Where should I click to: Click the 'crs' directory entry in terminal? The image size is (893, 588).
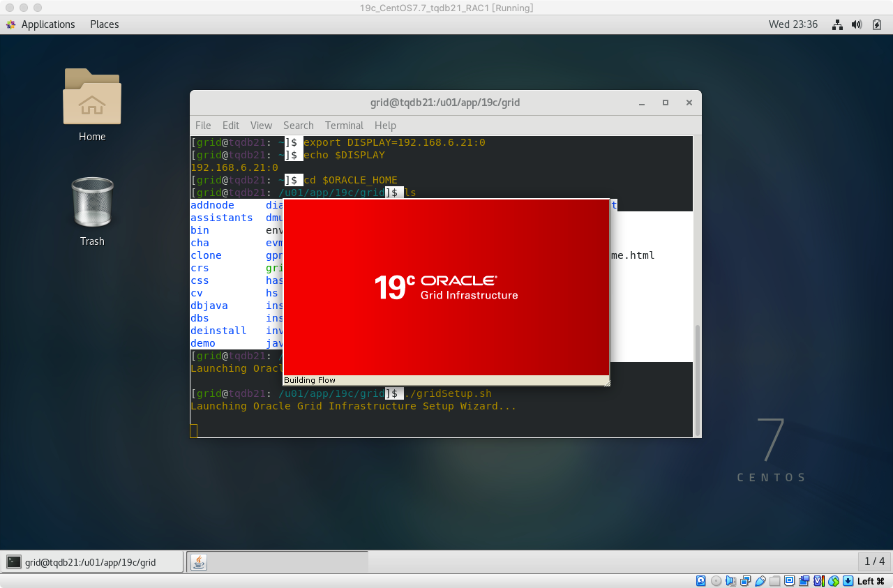click(x=200, y=268)
